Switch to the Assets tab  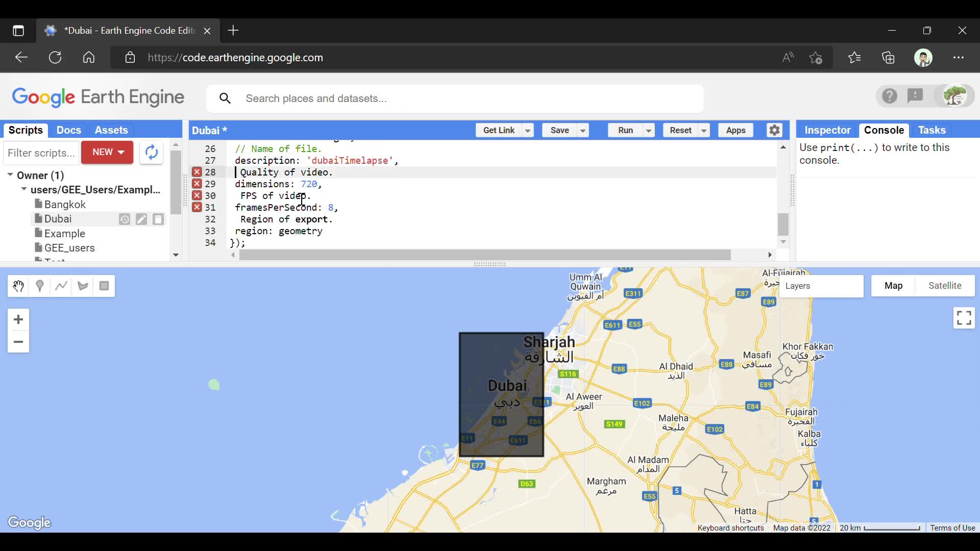(x=111, y=130)
